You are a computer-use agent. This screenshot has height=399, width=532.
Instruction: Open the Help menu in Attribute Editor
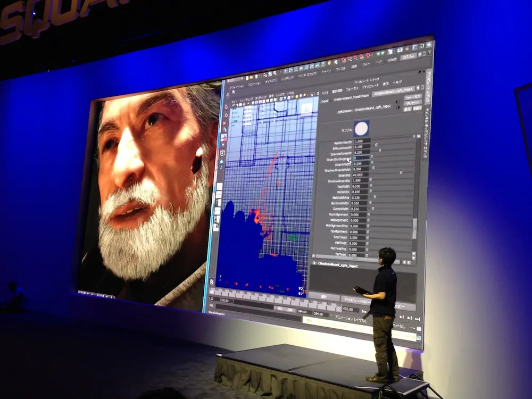click(397, 83)
